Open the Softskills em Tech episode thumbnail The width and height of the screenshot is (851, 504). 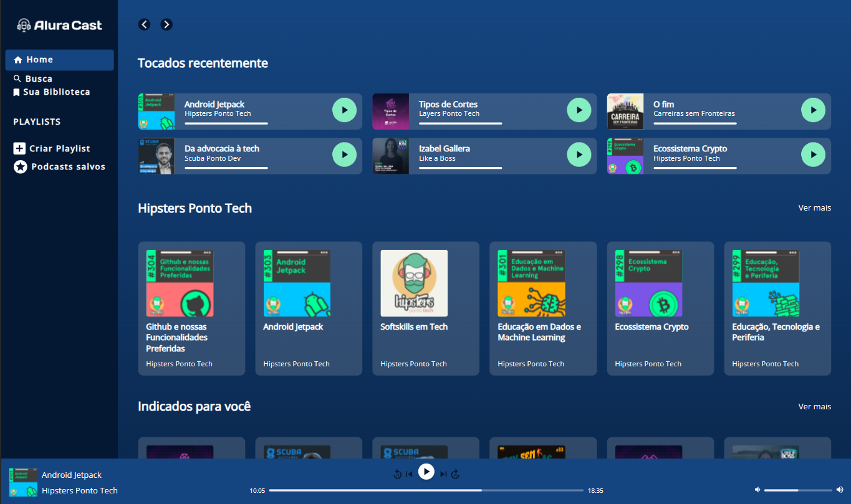pyautogui.click(x=413, y=283)
